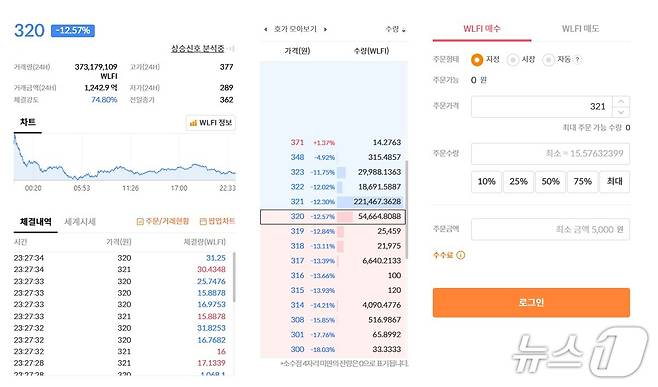Click the previous arrow beside 호가 모아보기
Screen dimensions: 658x387
click(265, 29)
